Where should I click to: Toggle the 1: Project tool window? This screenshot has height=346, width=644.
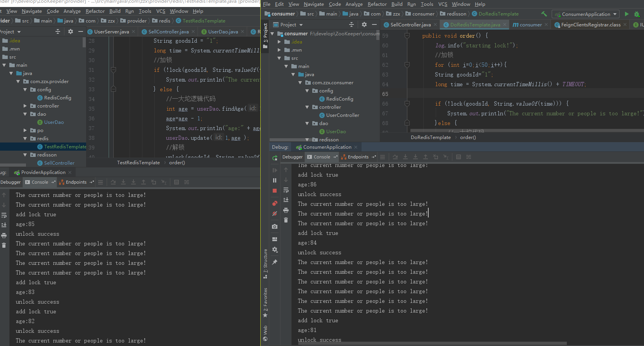point(265,36)
